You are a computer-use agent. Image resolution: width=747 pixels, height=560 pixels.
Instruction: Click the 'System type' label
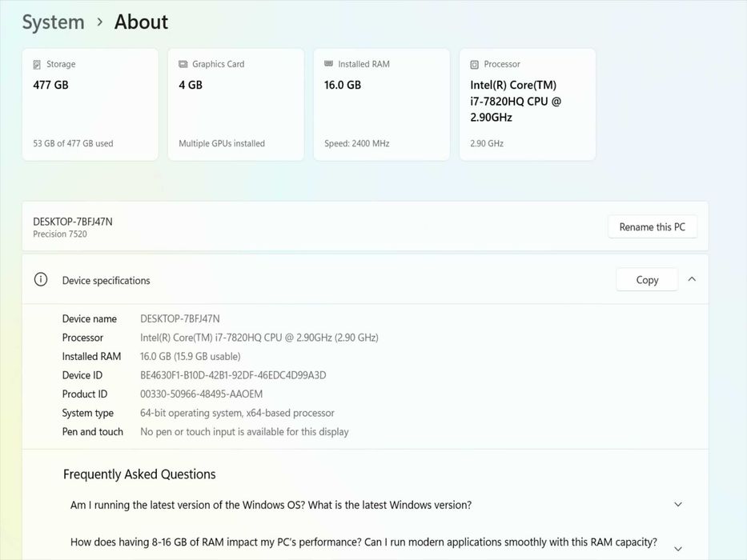tap(87, 413)
